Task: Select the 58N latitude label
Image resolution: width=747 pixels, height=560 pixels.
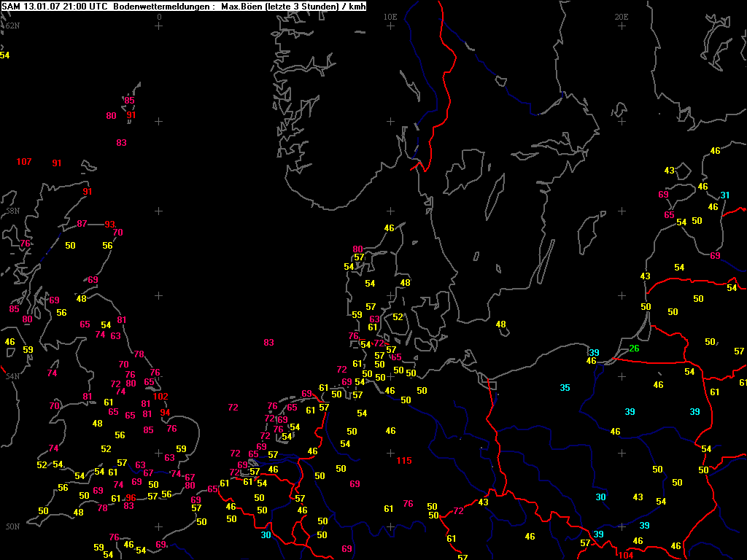Action: click(12, 211)
